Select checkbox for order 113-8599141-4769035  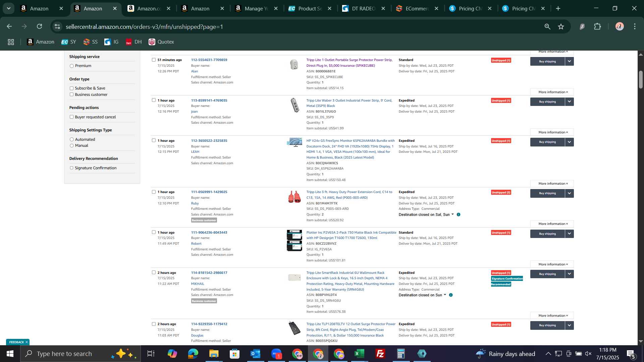(x=154, y=100)
